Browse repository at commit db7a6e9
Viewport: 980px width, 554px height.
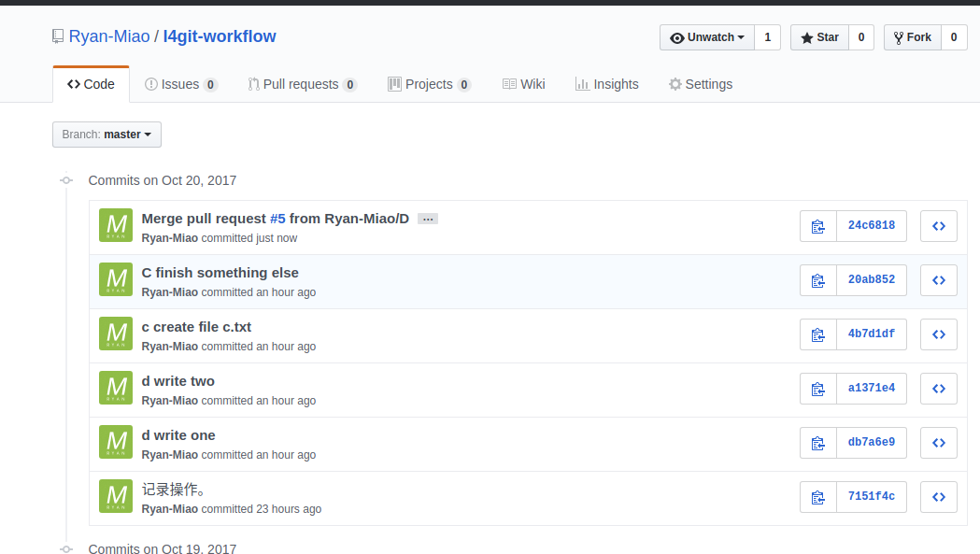[x=939, y=444]
